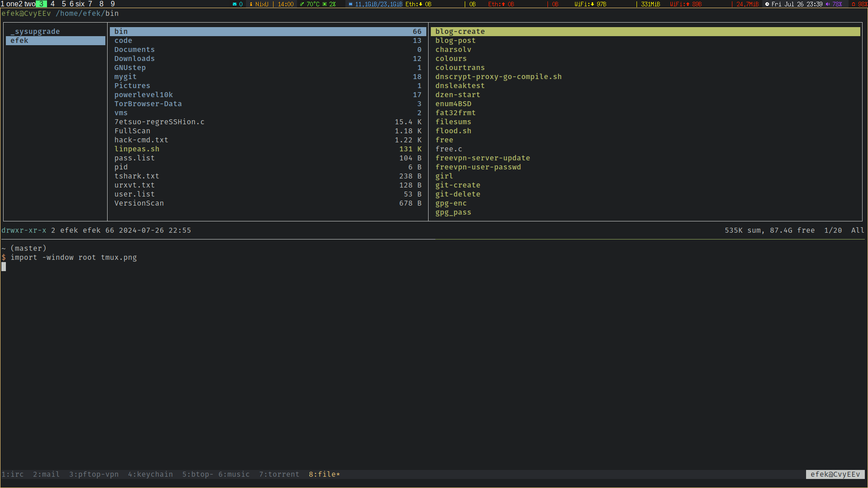The height and width of the screenshot is (488, 868).
Task: Click the memory icon beside 11.1GiB
Action: (350, 4)
